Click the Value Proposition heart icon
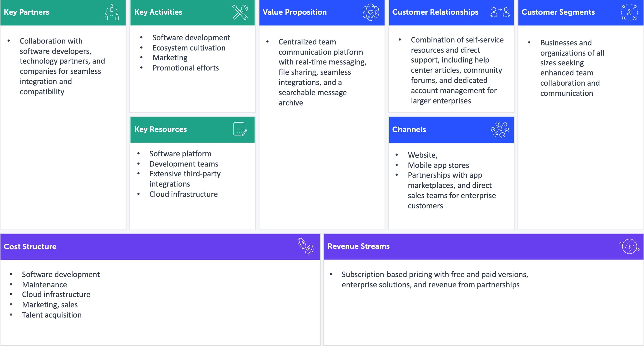Image resolution: width=644 pixels, height=346 pixels. point(370,12)
